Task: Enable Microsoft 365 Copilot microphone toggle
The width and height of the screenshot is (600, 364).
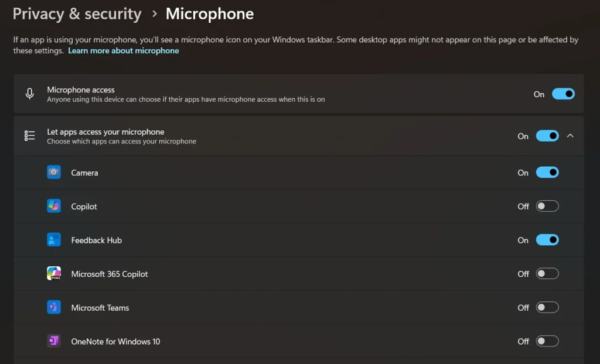Action: click(547, 274)
